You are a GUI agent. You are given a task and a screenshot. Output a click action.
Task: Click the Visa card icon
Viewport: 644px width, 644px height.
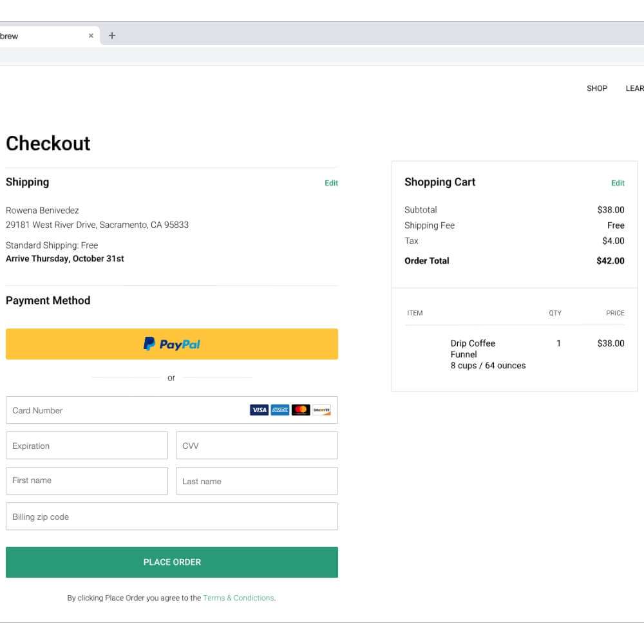click(259, 410)
